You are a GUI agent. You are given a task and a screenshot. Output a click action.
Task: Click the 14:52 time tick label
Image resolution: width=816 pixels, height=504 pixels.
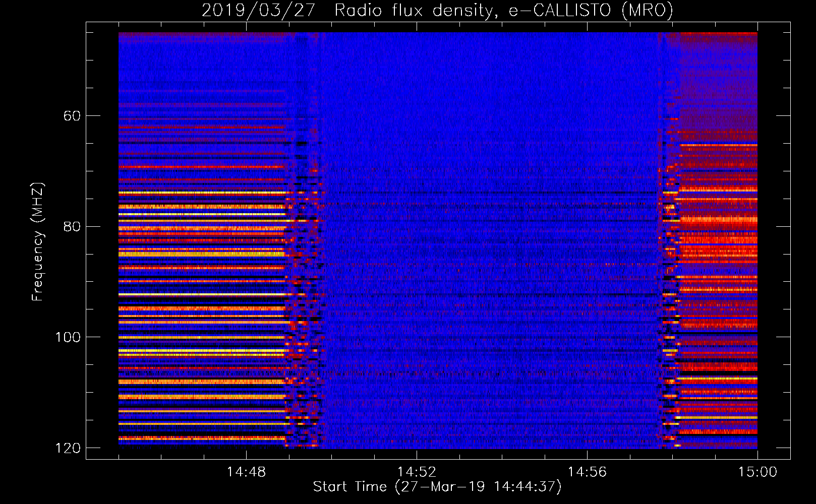coord(417,472)
